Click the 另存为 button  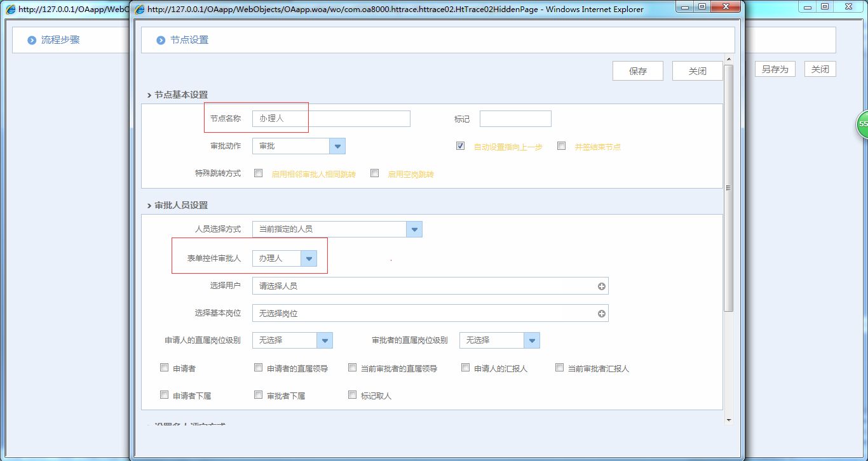pos(774,69)
